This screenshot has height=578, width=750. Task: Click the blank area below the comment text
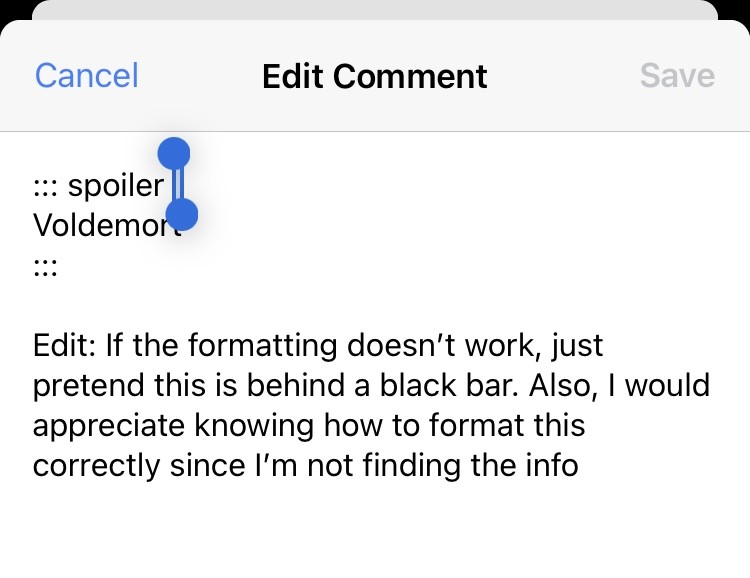click(375, 530)
